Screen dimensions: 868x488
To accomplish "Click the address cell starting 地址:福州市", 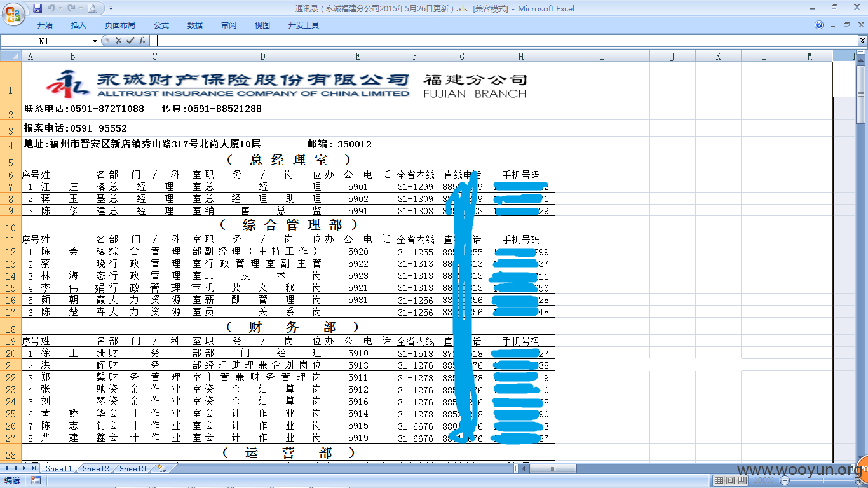I will pyautogui.click(x=142, y=144).
